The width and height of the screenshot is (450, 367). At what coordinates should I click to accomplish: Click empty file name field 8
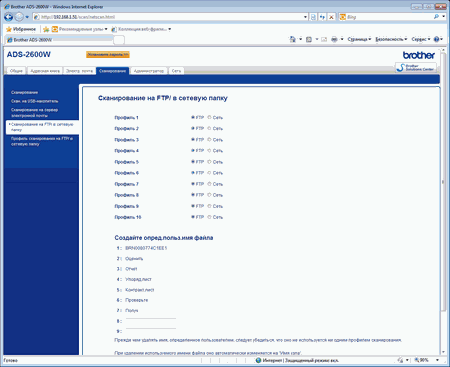[151, 321]
